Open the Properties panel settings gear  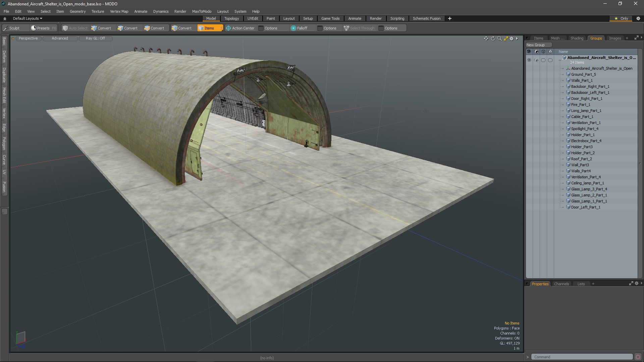[x=636, y=284]
